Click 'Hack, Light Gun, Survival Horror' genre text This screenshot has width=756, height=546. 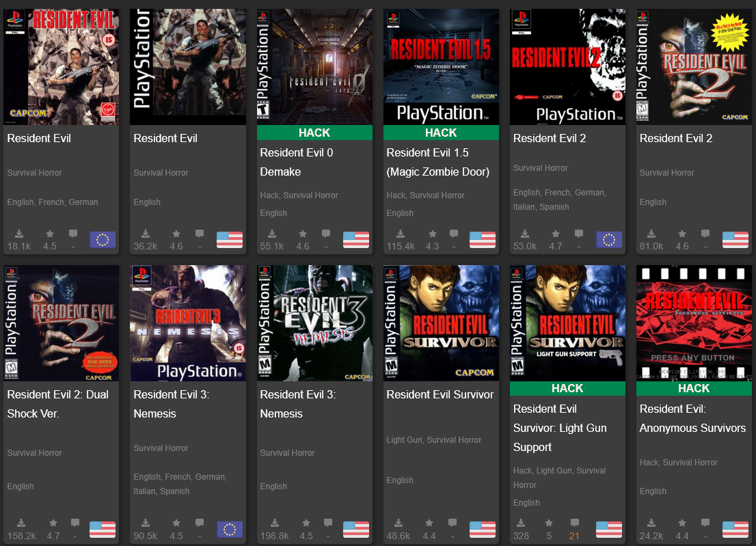coord(559,478)
